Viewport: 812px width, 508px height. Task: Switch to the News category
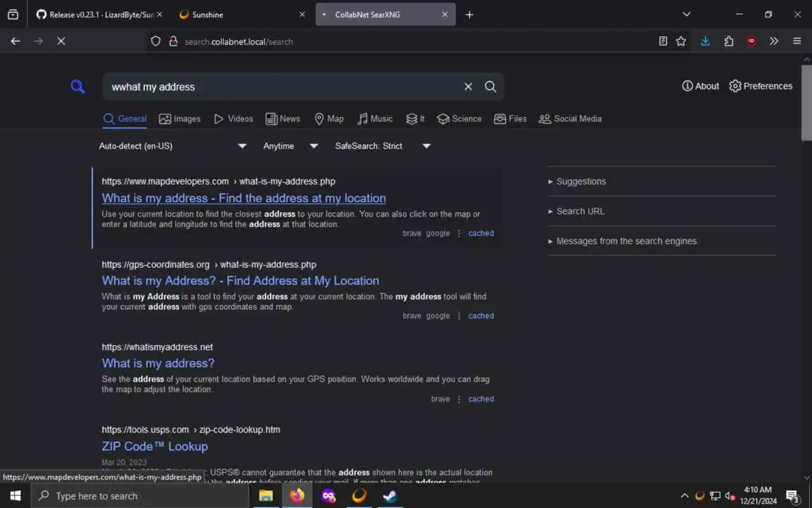point(282,119)
